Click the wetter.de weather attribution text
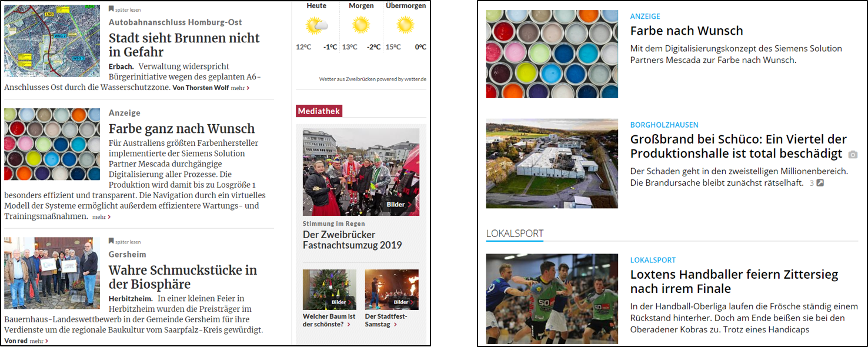 [373, 79]
